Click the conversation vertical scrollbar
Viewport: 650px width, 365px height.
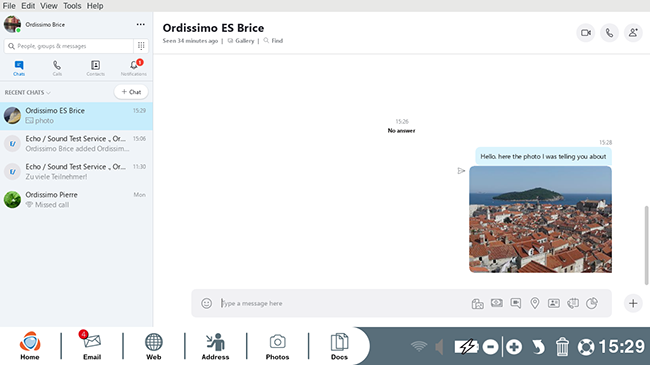pyautogui.click(x=646, y=245)
